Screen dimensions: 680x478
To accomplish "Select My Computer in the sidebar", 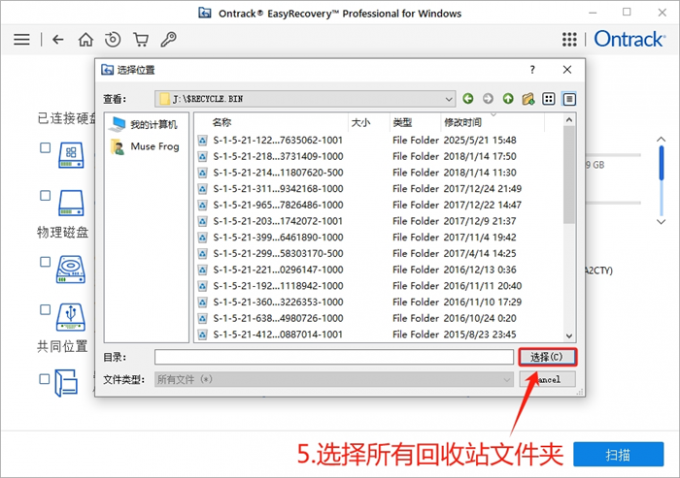I will [x=144, y=124].
